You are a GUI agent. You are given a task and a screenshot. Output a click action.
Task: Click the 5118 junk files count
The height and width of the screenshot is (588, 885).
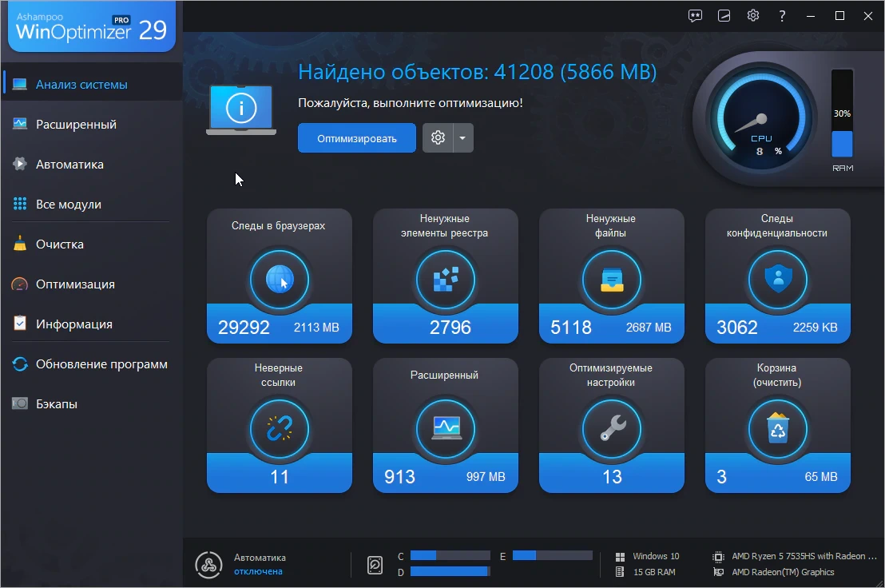point(570,328)
